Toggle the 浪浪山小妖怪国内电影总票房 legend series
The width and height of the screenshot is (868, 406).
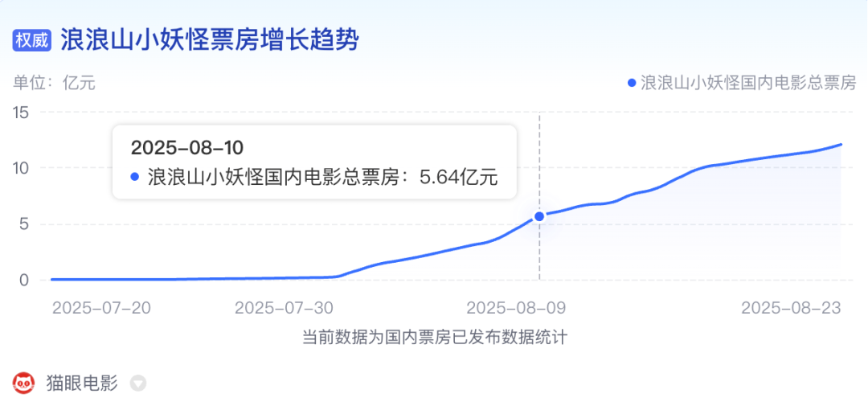(x=747, y=83)
